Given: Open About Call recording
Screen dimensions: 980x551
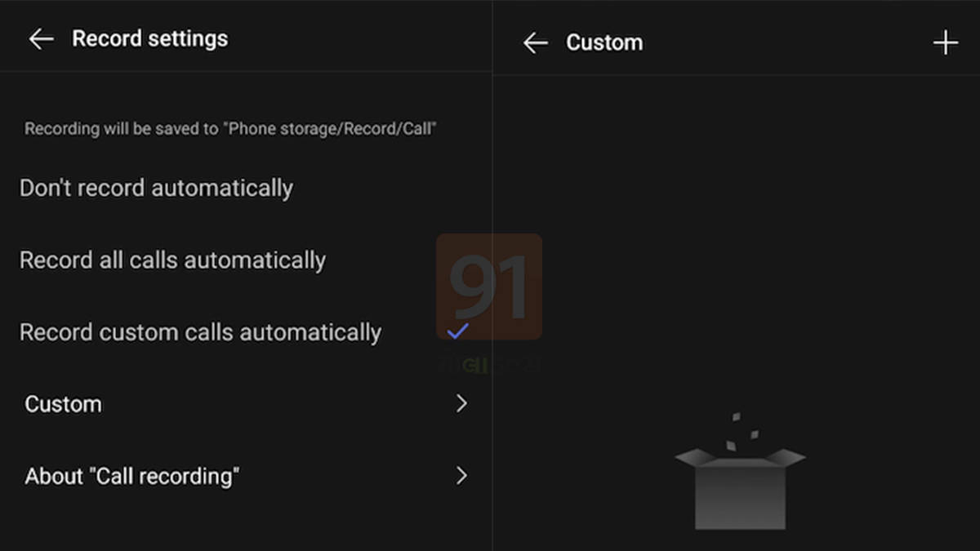Looking at the screenshot, I should coord(132,476).
